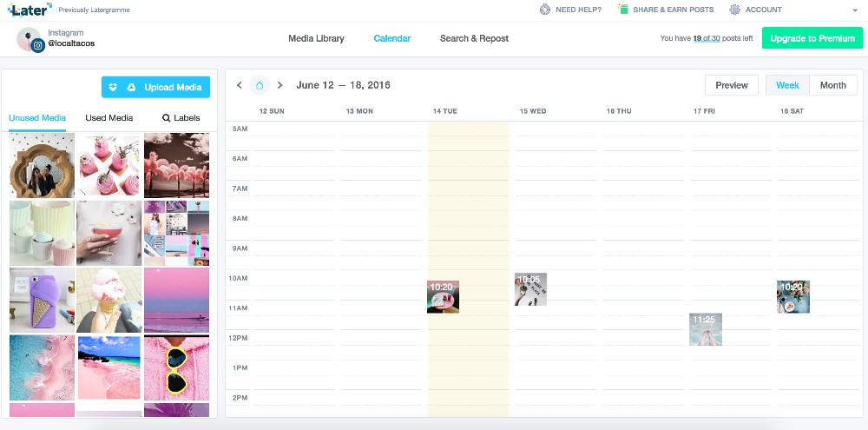Click the 16 THU column header
Image resolution: width=868 pixels, height=430 pixels.
tap(619, 111)
